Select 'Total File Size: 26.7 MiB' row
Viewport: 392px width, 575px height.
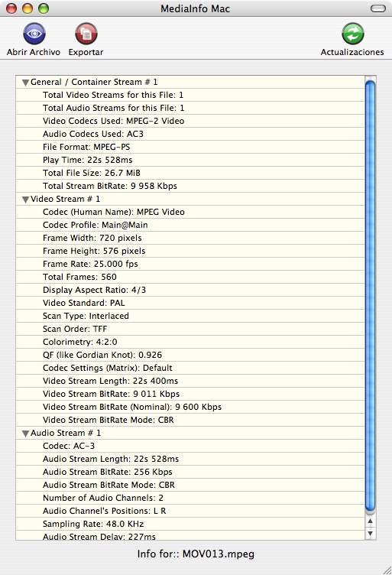tap(190, 173)
